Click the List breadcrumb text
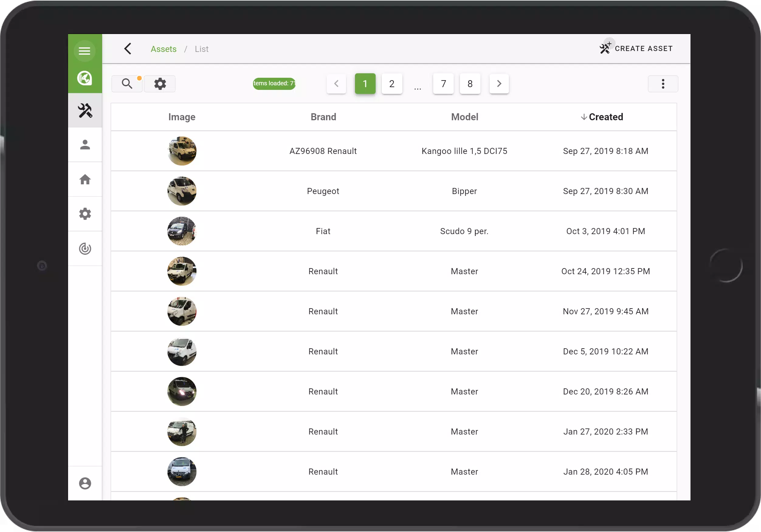Image resolution: width=761 pixels, height=532 pixels. (201, 49)
